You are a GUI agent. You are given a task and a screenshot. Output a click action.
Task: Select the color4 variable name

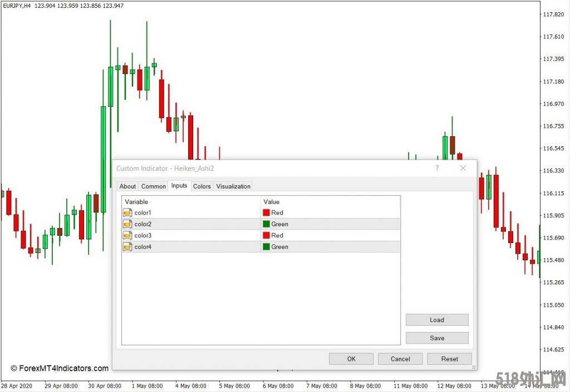tap(143, 247)
